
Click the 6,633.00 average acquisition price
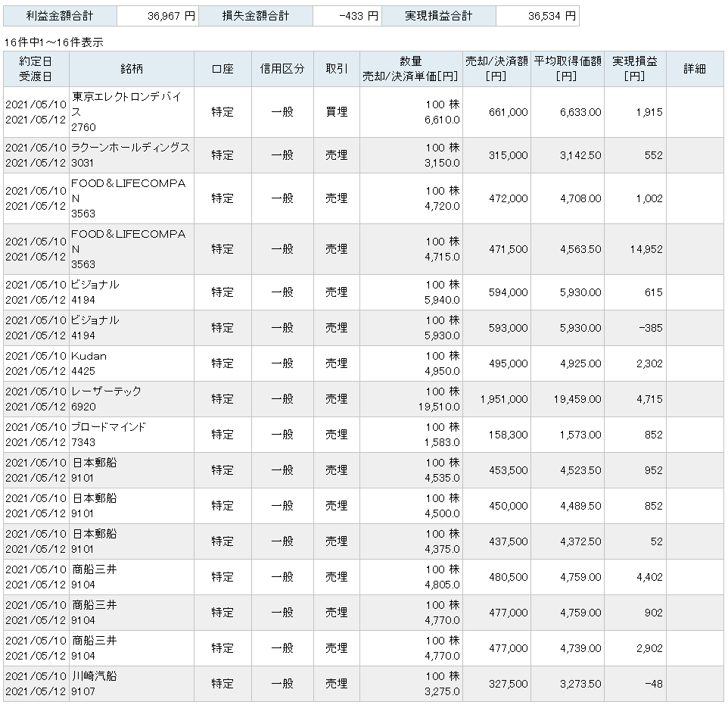point(580,112)
